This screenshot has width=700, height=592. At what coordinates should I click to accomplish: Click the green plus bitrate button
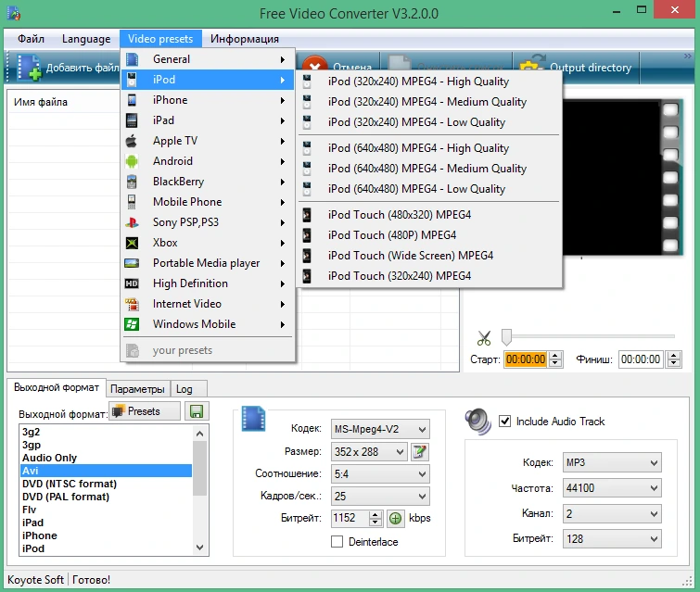tap(395, 519)
